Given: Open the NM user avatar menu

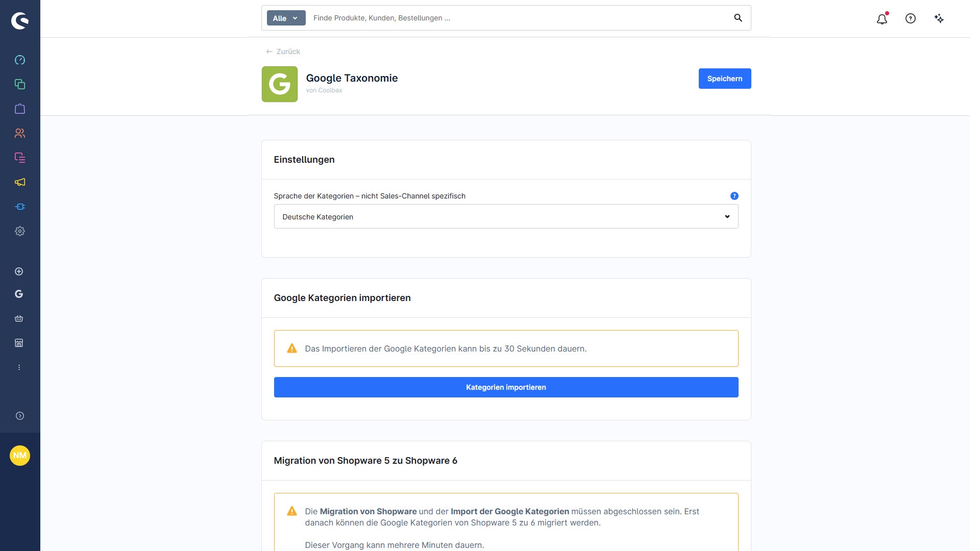Looking at the screenshot, I should coord(20,456).
